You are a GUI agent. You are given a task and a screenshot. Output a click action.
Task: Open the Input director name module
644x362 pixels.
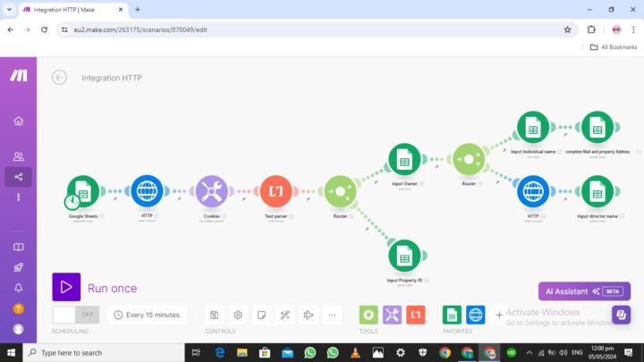tap(597, 191)
